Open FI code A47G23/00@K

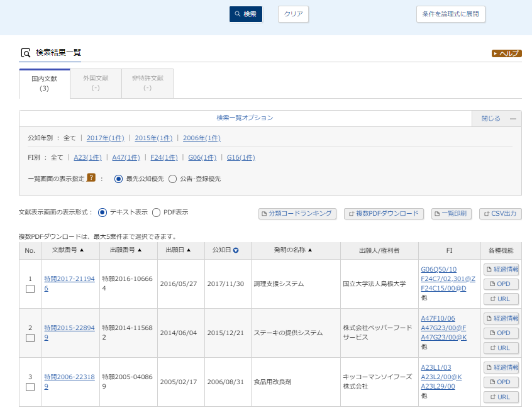click(443, 338)
